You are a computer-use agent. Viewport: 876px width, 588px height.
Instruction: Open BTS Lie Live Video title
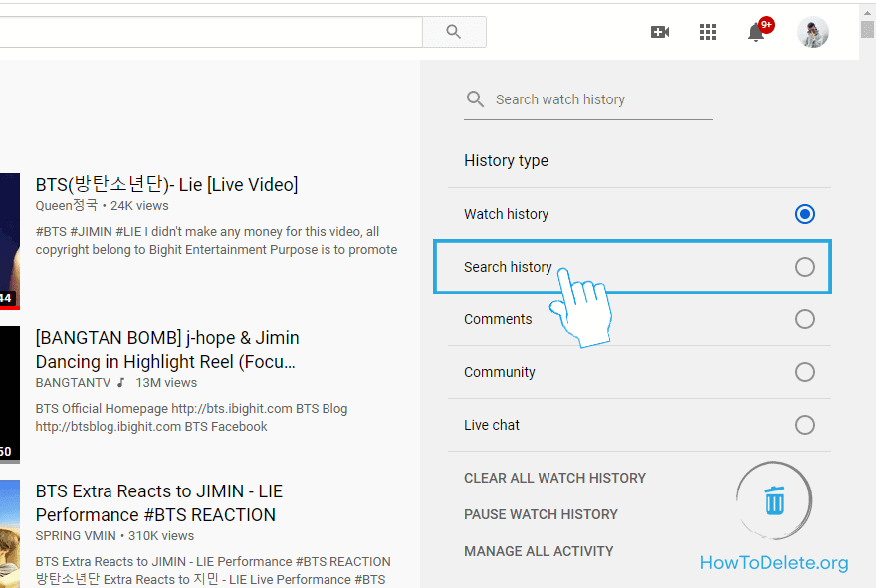(166, 185)
